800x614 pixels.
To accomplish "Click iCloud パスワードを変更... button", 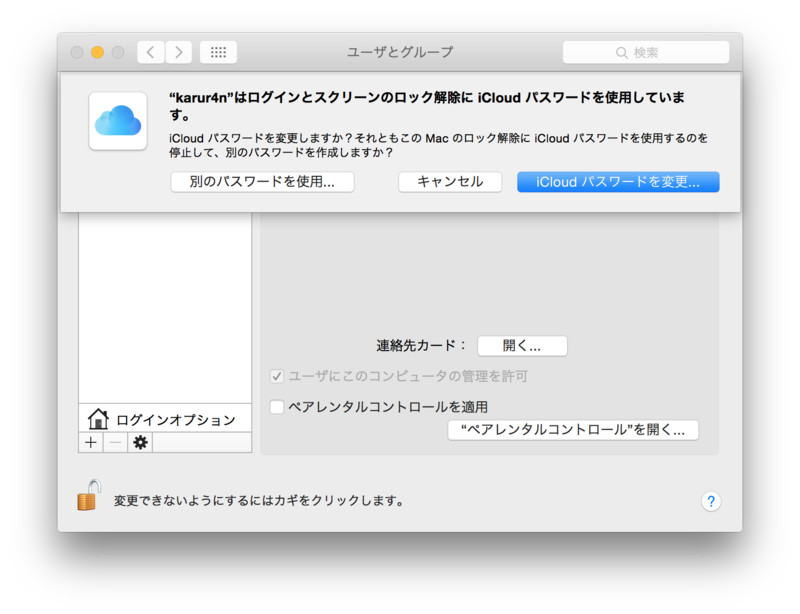I will pos(618,182).
